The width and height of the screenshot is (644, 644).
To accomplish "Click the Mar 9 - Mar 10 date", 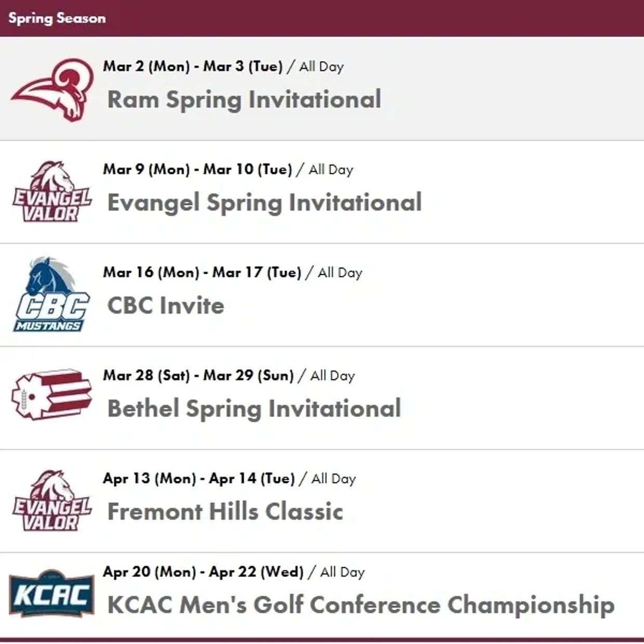I will 197,169.
